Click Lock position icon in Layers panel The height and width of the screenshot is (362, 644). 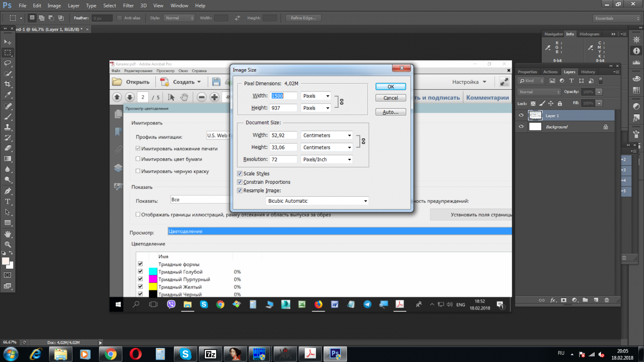point(551,103)
